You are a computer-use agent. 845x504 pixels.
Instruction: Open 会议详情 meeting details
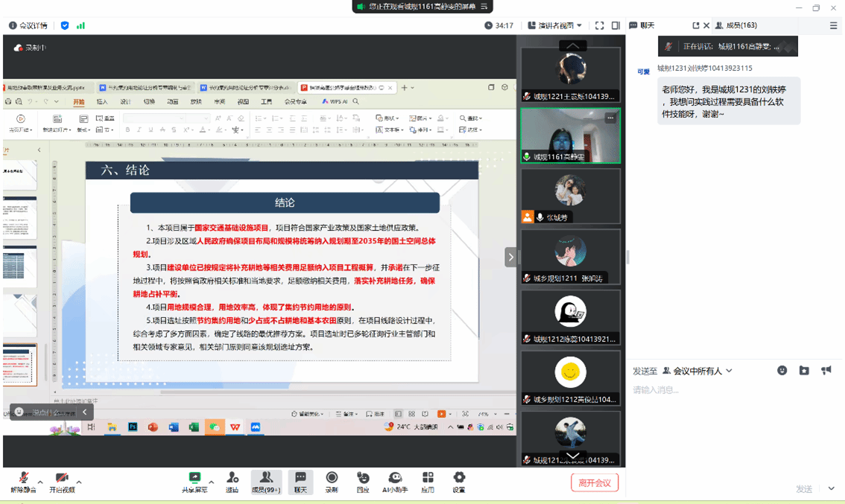(28, 25)
